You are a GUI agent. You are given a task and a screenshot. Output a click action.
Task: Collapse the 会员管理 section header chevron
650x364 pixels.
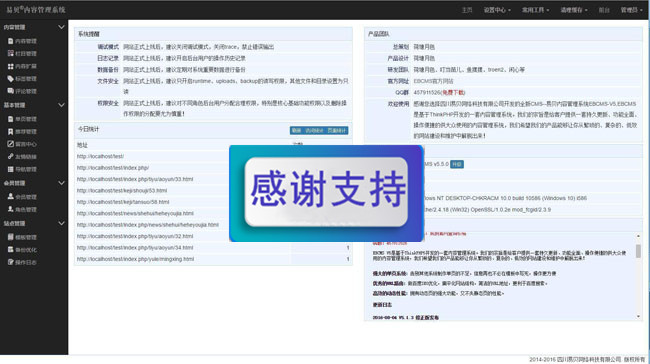[61, 183]
